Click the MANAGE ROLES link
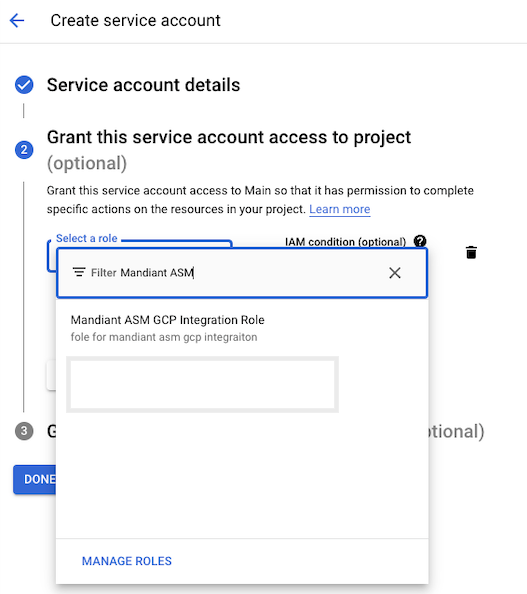The height and width of the screenshot is (594, 527). [x=127, y=561]
